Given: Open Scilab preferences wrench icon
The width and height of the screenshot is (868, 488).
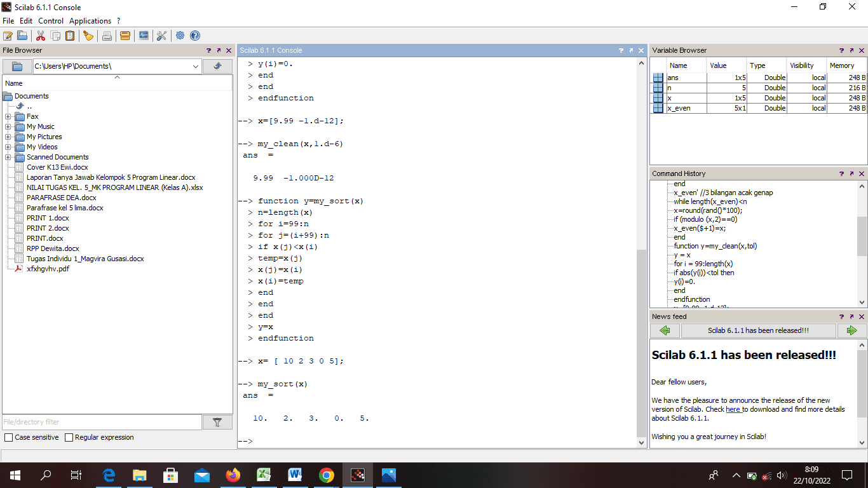Looking at the screenshot, I should pyautogui.click(x=161, y=36).
